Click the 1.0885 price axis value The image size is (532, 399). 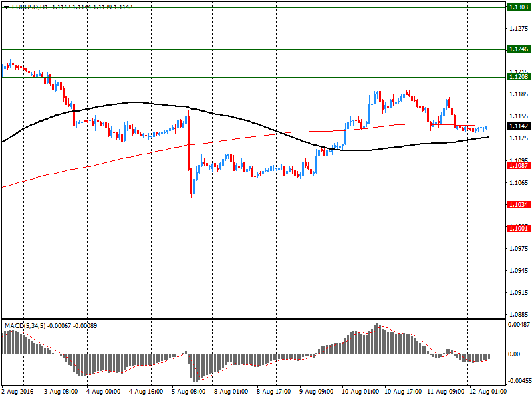point(519,315)
